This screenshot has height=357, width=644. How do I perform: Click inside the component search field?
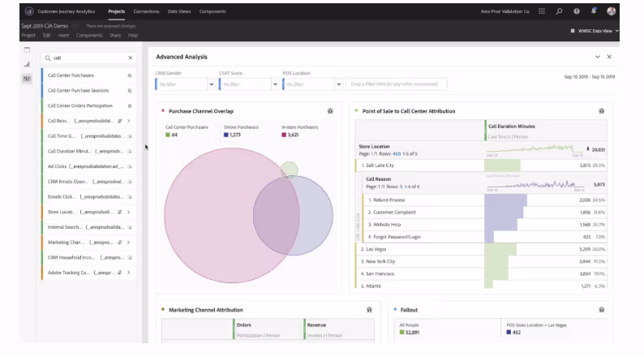tap(88, 58)
